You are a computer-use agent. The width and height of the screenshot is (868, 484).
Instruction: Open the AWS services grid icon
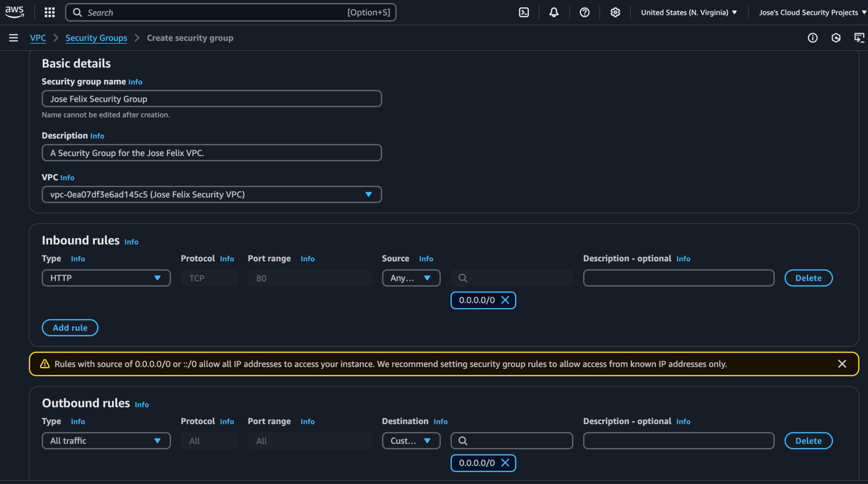49,12
